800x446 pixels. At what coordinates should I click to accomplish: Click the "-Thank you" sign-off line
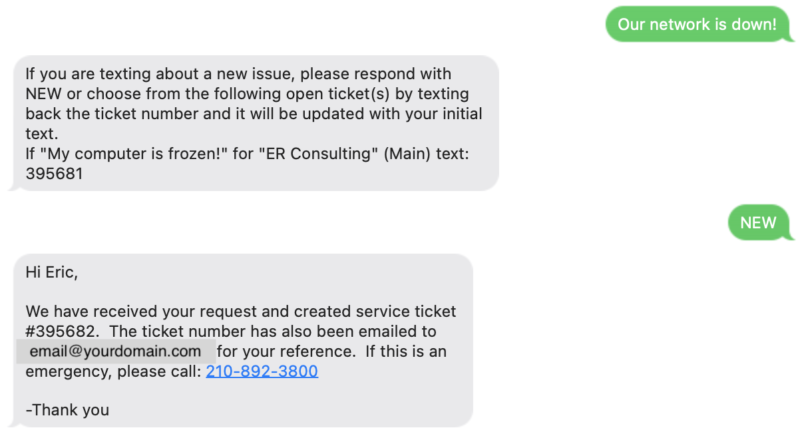67,410
